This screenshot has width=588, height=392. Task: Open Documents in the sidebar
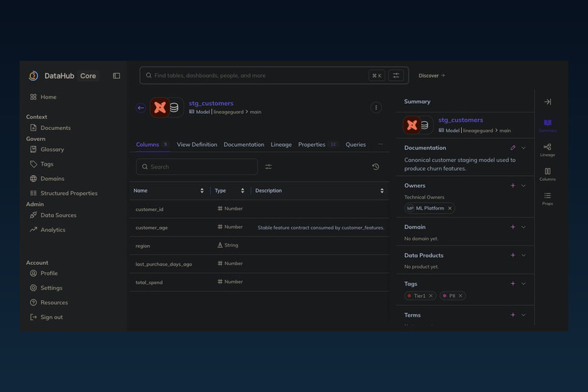[x=50, y=128]
